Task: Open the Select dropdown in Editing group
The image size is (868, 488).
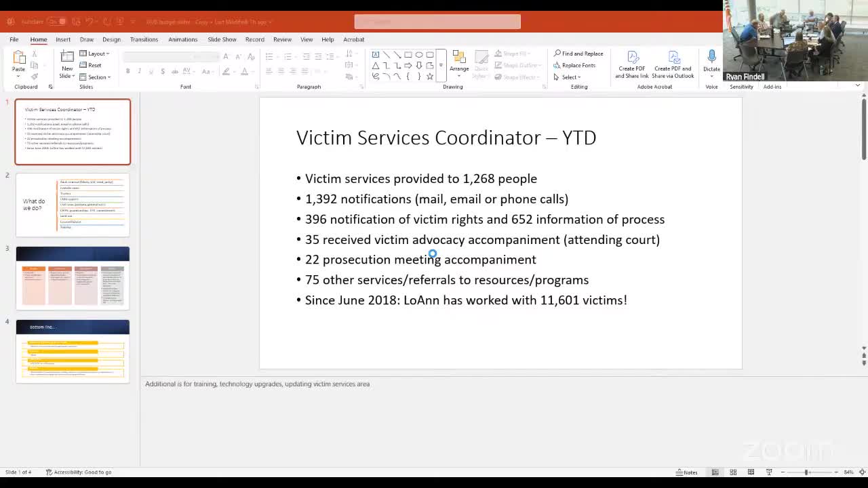Action: (568, 77)
